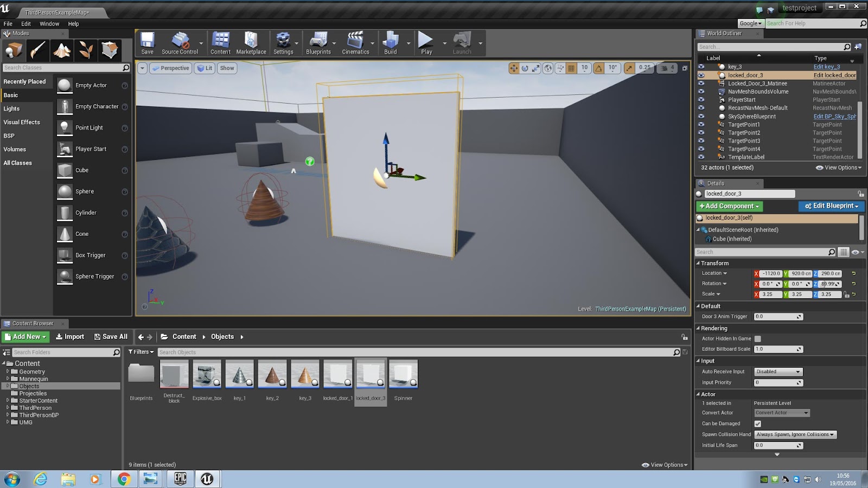Click the Perspective viewport button
Viewport: 868px width, 488px height.
pyautogui.click(x=170, y=68)
